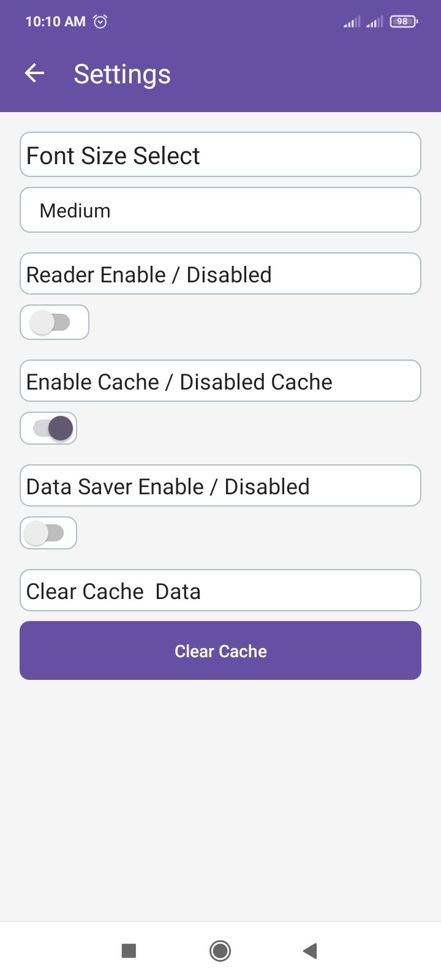Enable the Reader toggle switch
Viewport: 441px width, 980px height.
click(x=53, y=322)
